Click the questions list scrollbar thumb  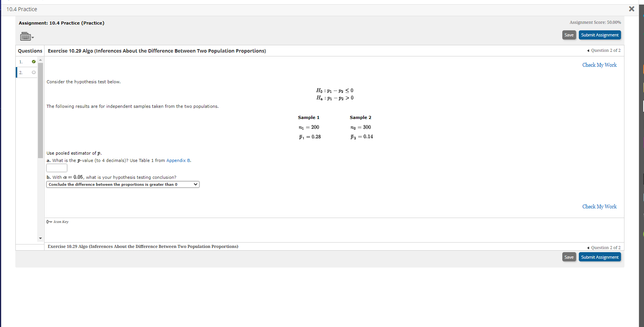(x=40, y=111)
